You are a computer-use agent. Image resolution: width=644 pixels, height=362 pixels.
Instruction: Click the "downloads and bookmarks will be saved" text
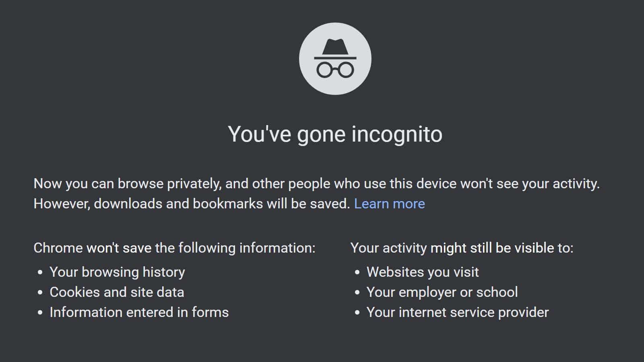[221, 204]
